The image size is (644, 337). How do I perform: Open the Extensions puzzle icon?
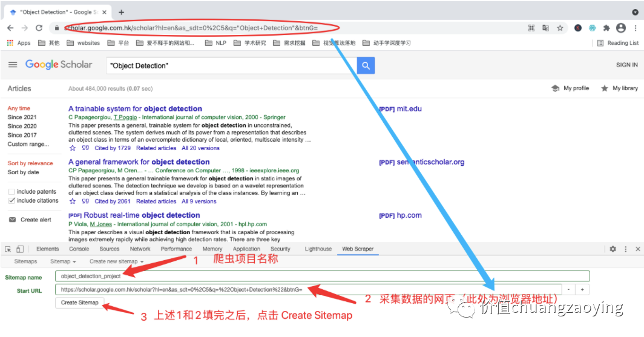click(x=606, y=28)
